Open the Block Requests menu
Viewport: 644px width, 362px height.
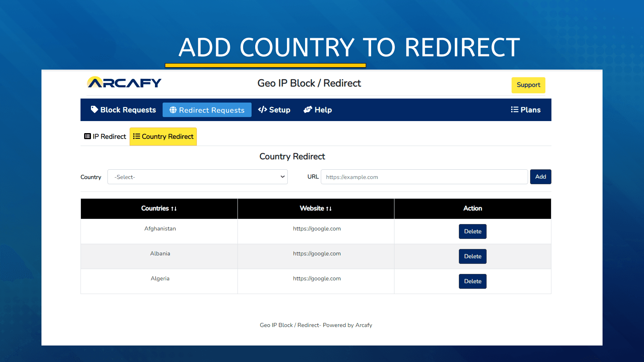click(123, 110)
